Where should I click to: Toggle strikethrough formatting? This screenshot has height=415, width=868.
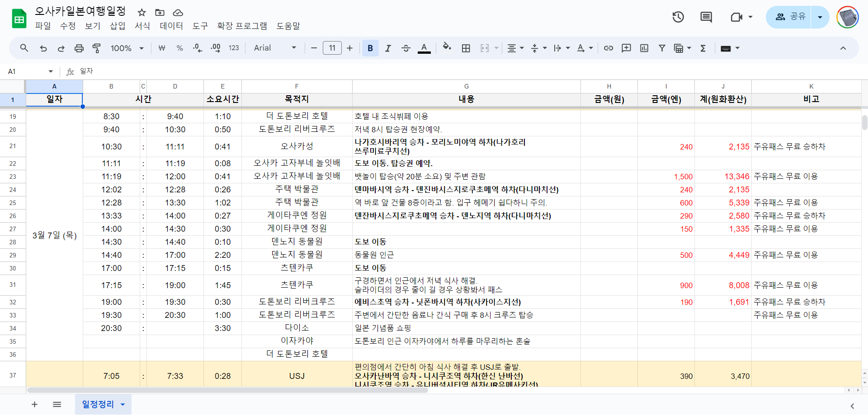click(406, 48)
